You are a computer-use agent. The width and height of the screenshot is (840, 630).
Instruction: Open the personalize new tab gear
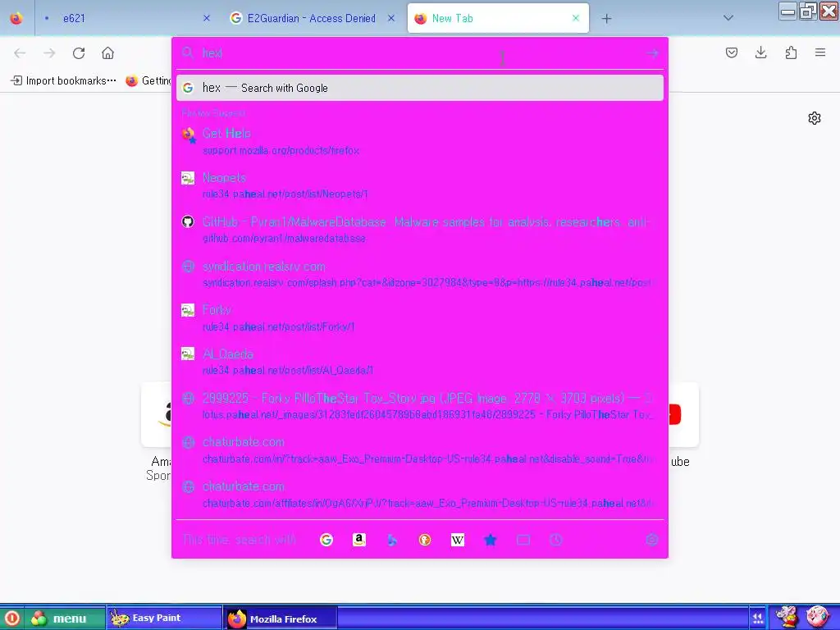click(815, 118)
